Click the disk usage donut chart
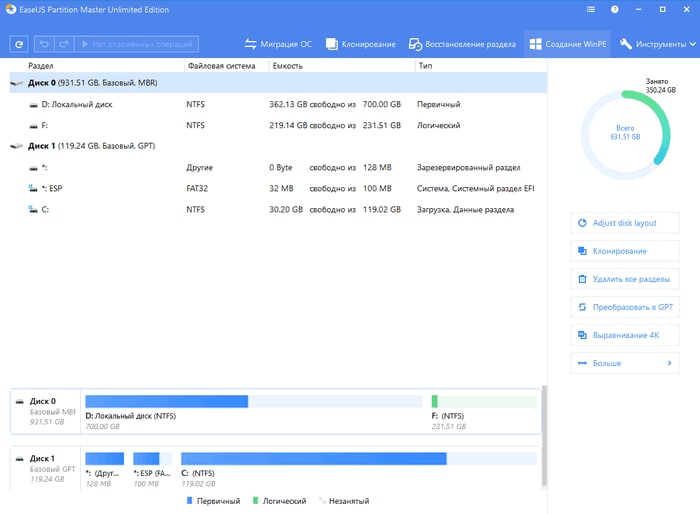This screenshot has height=514, width=700. (625, 134)
